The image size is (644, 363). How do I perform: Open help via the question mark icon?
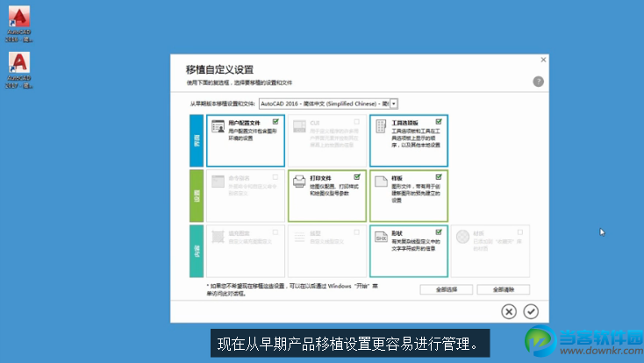pyautogui.click(x=539, y=82)
